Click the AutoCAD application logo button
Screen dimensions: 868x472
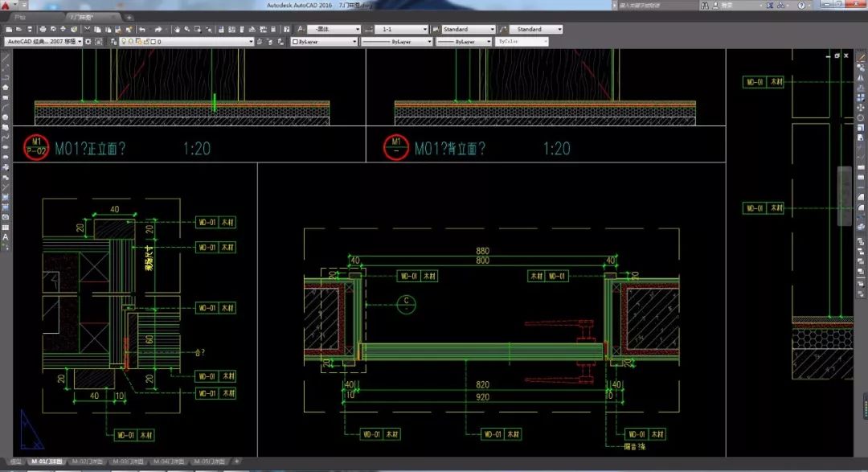click(x=6, y=6)
